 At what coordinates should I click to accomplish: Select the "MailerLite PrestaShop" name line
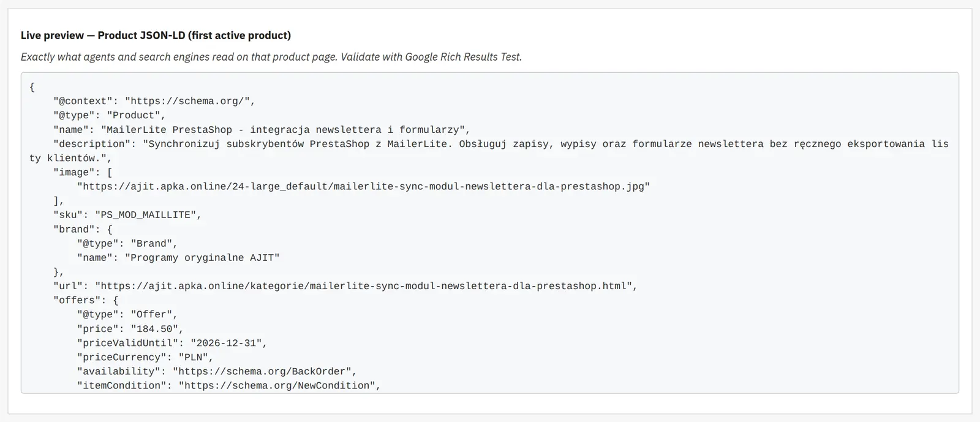262,130
